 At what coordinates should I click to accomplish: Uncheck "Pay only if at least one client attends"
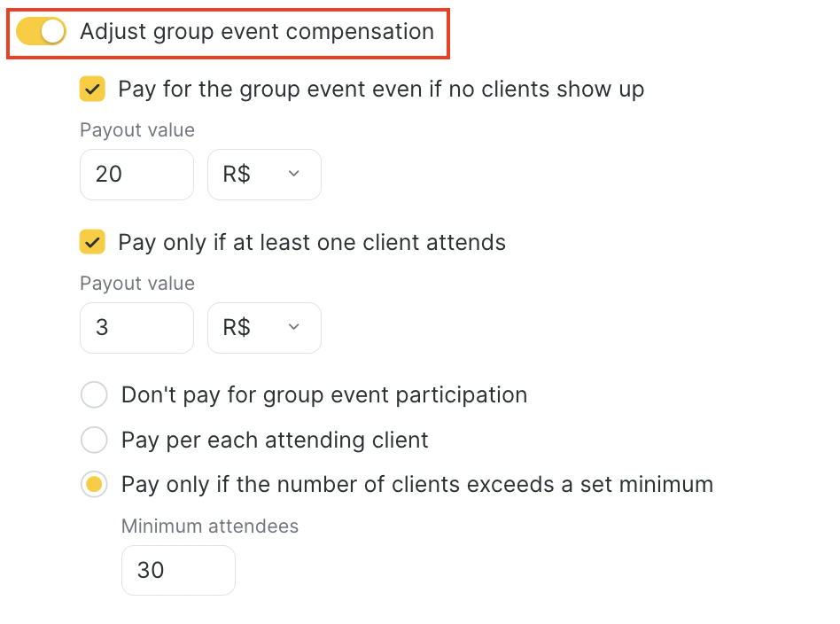click(x=92, y=242)
